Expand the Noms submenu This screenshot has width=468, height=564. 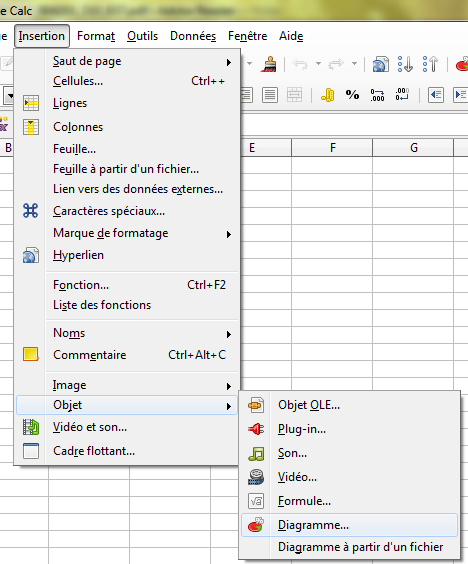[127, 333]
